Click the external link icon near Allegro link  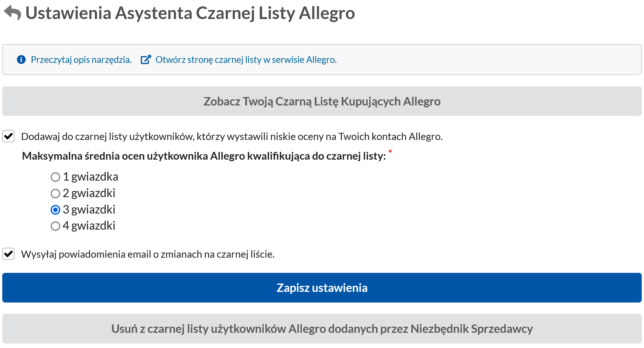coord(146,59)
